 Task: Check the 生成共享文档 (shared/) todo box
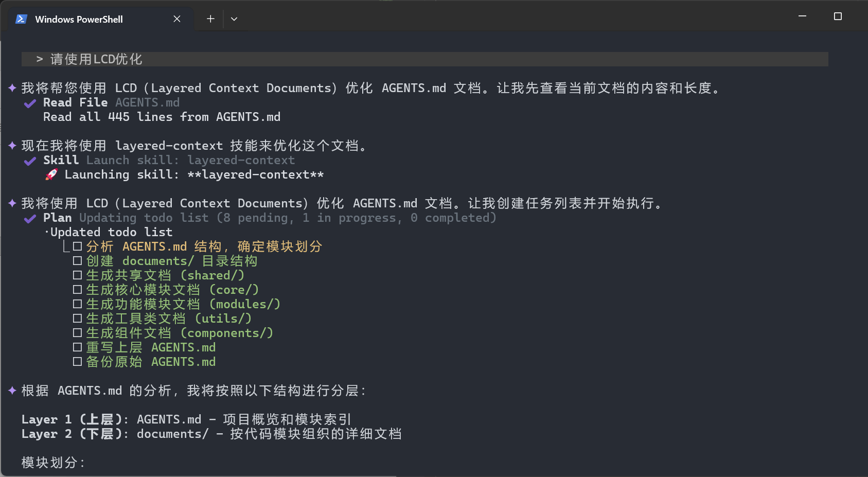78,275
